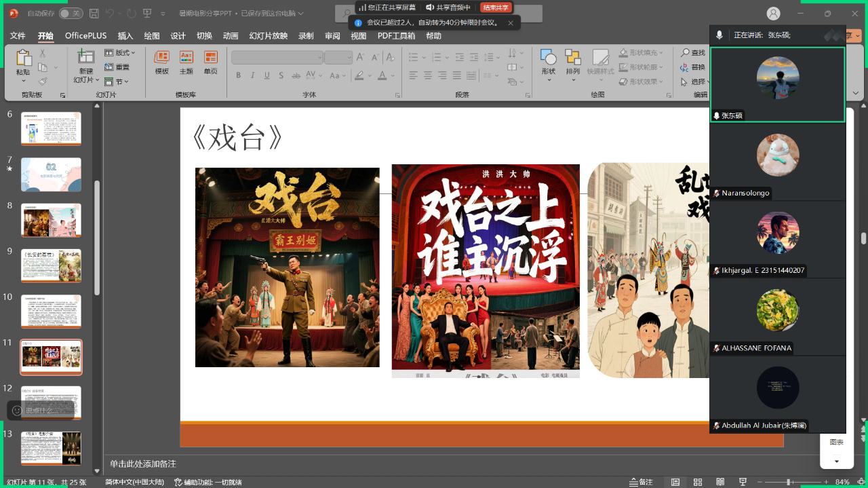The width and height of the screenshot is (868, 488).
Task: Click the Redo icon in quick access toolbar
Action: click(131, 14)
